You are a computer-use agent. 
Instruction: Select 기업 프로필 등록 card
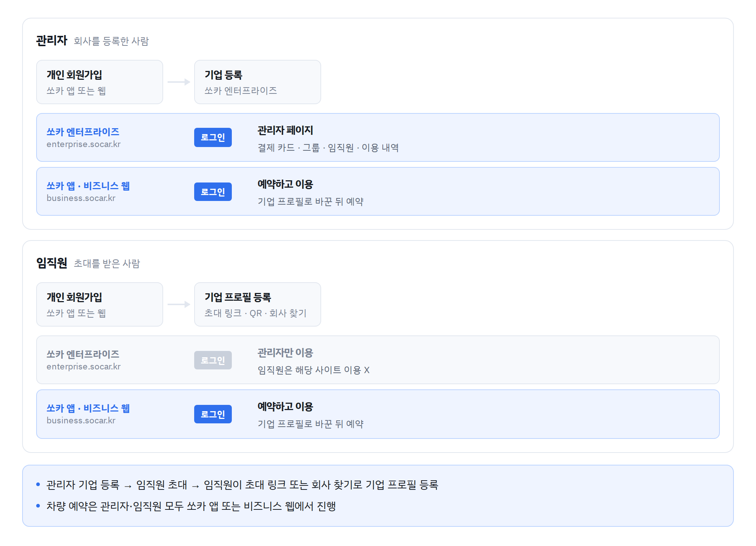click(x=258, y=304)
